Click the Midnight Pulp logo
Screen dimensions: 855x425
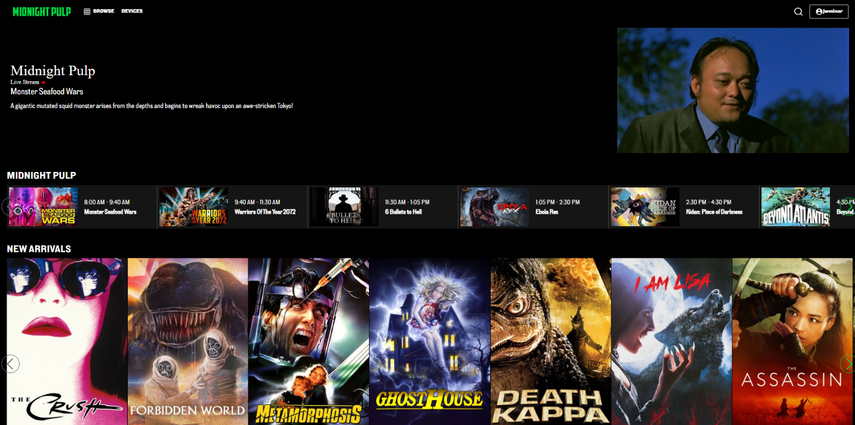click(x=41, y=12)
